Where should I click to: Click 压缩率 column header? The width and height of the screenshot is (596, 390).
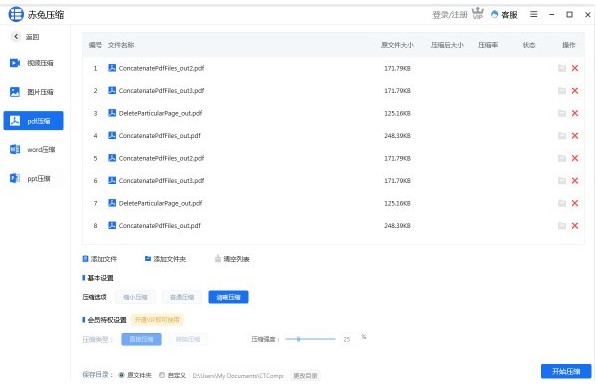pos(488,45)
